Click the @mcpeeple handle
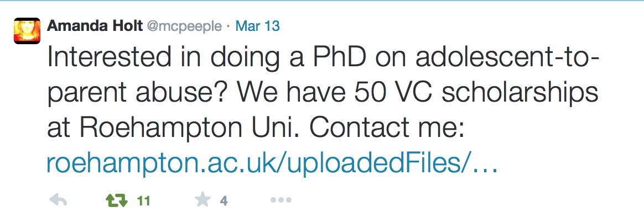The height and width of the screenshot is (222, 644). pyautogui.click(x=184, y=26)
